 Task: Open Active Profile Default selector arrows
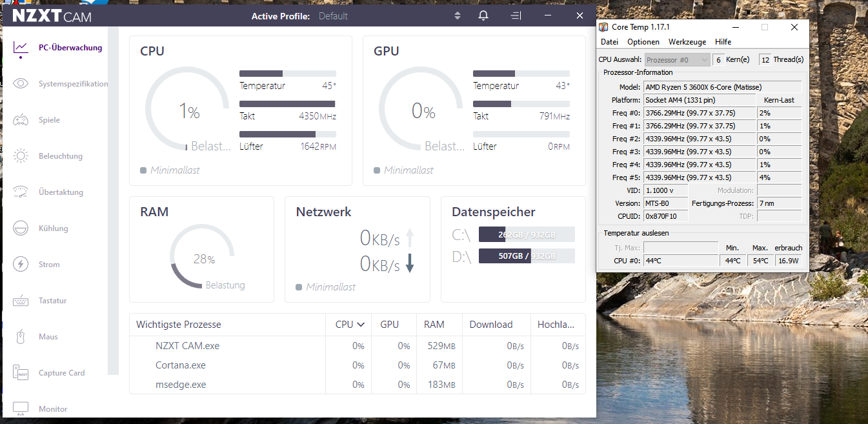pyautogui.click(x=458, y=15)
